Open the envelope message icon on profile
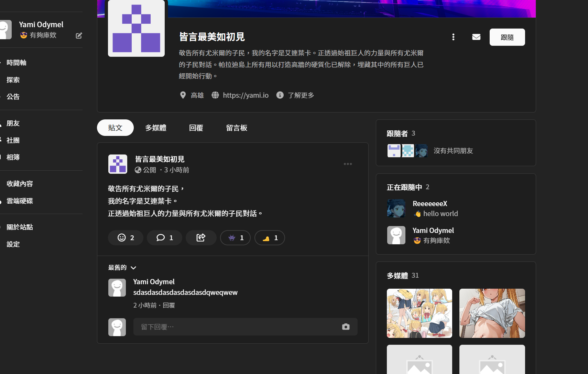The image size is (588, 374). tap(476, 37)
